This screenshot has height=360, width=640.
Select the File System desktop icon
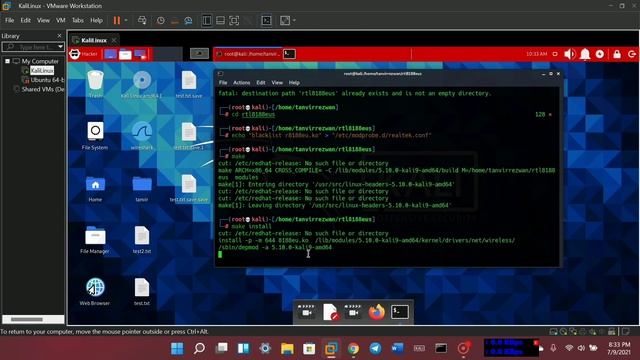[95, 136]
